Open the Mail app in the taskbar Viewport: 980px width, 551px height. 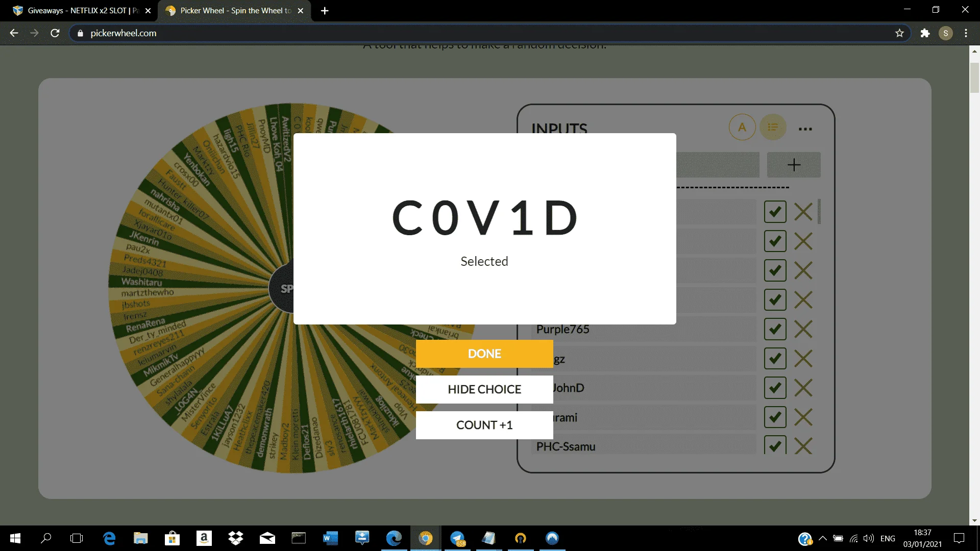click(x=267, y=538)
